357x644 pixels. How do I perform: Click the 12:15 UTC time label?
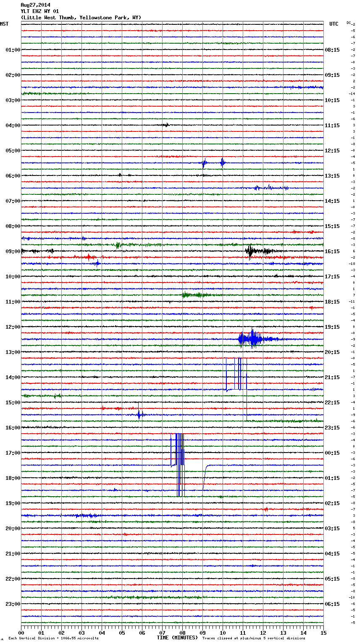332,151
